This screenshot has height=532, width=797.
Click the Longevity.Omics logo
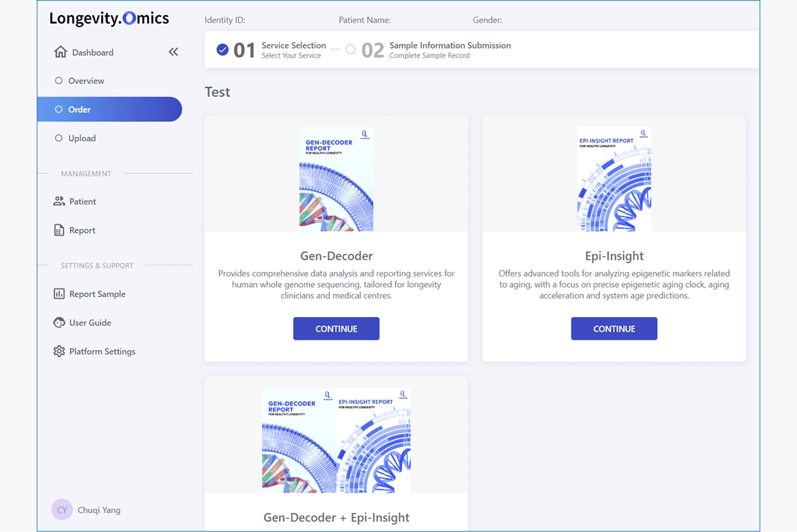[x=109, y=18]
